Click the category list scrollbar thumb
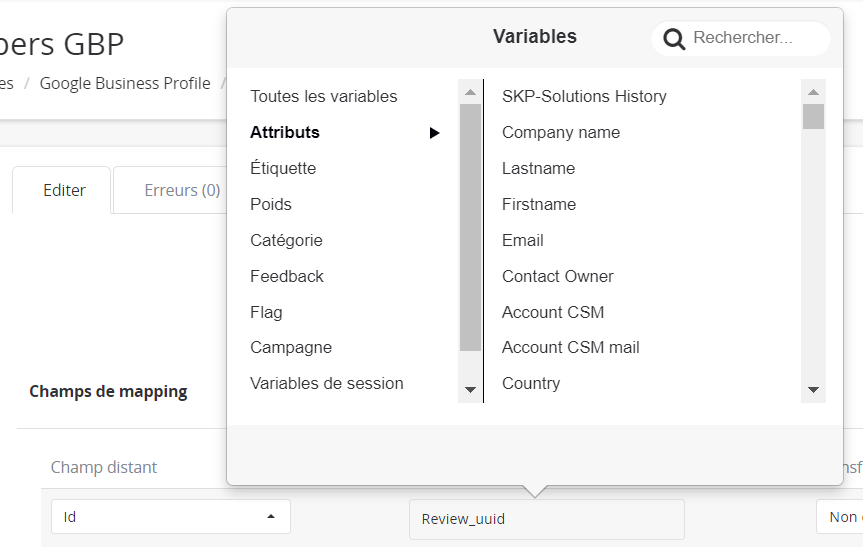 tap(470, 225)
